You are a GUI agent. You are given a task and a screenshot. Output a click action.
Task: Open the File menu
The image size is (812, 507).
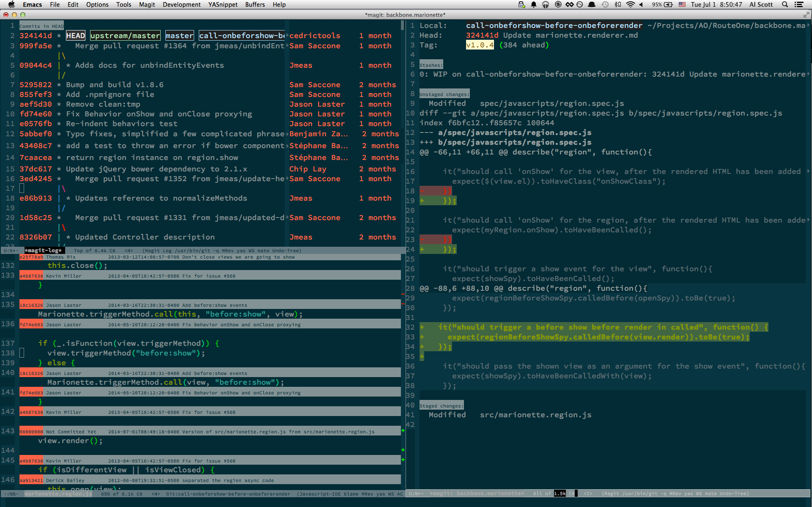tap(55, 5)
